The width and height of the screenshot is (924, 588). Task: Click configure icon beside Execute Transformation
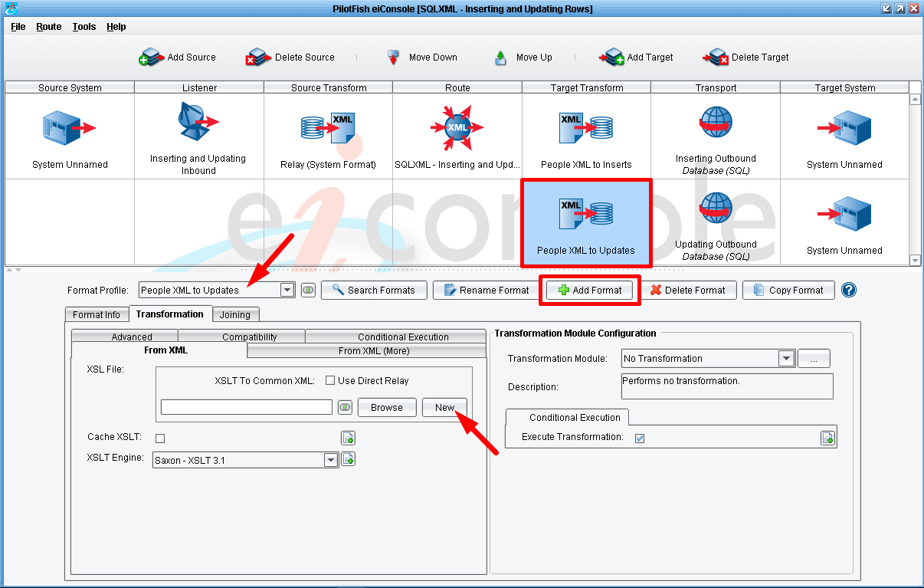point(827,438)
